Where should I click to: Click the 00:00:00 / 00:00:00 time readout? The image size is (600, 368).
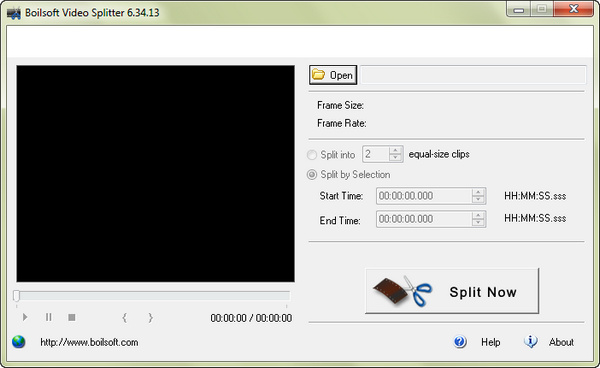point(251,318)
